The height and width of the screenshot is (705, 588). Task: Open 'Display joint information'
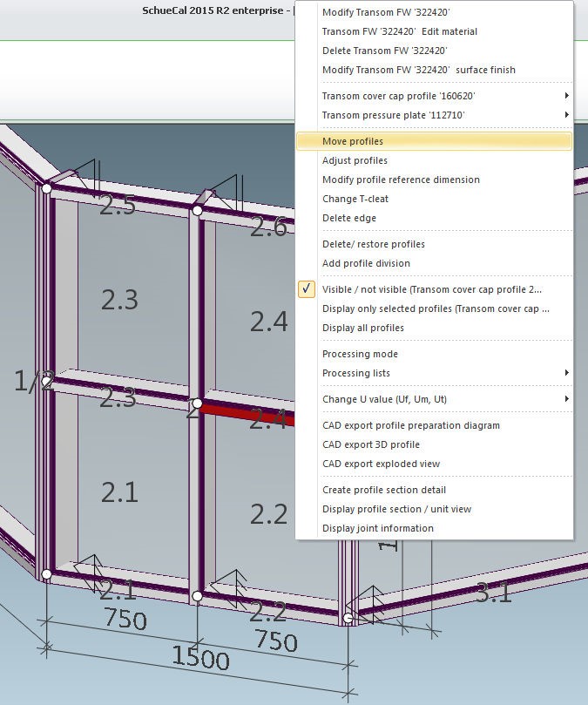click(378, 528)
